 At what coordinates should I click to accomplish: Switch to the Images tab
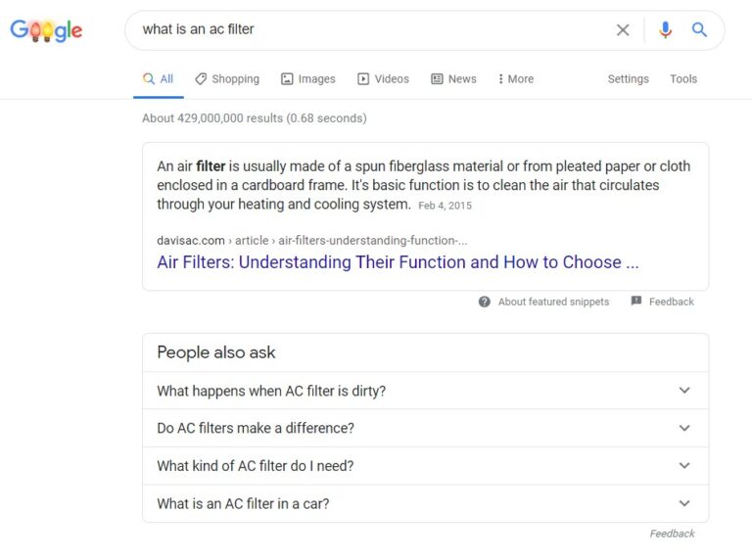(x=307, y=79)
